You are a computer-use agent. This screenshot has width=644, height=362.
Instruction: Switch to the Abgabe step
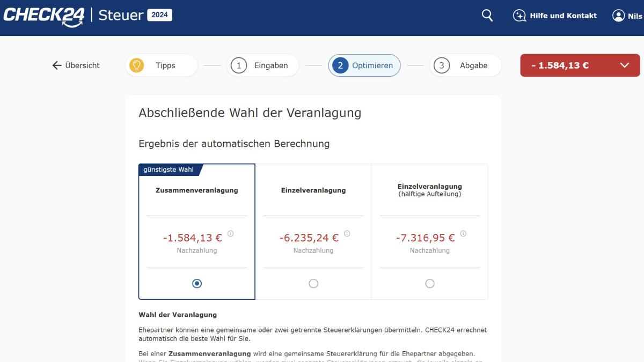pos(465,65)
